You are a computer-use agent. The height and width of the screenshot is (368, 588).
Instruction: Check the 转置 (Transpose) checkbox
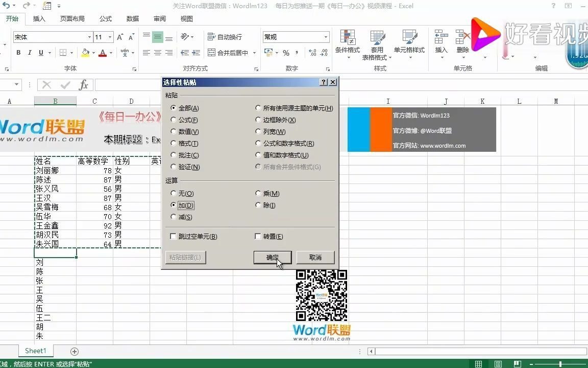[258, 236]
